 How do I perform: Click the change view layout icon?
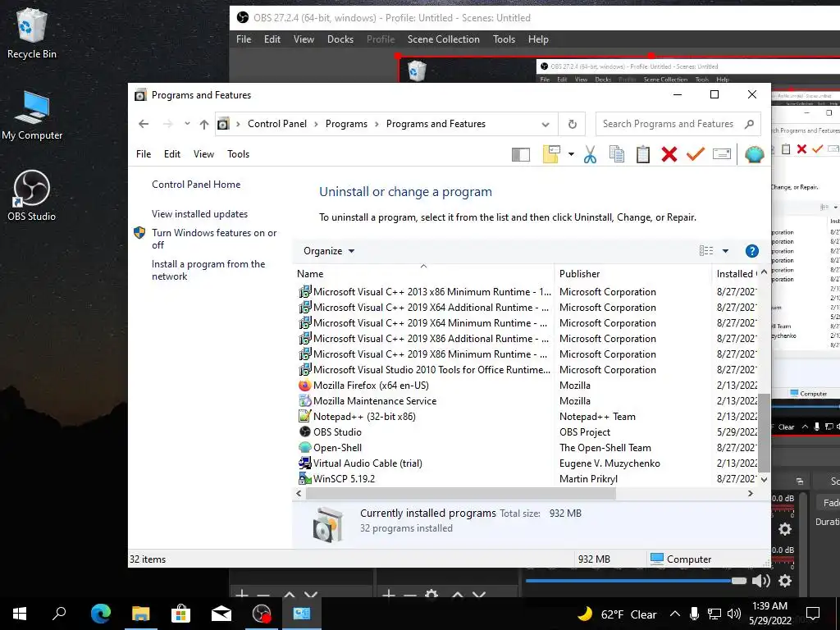[x=706, y=251]
